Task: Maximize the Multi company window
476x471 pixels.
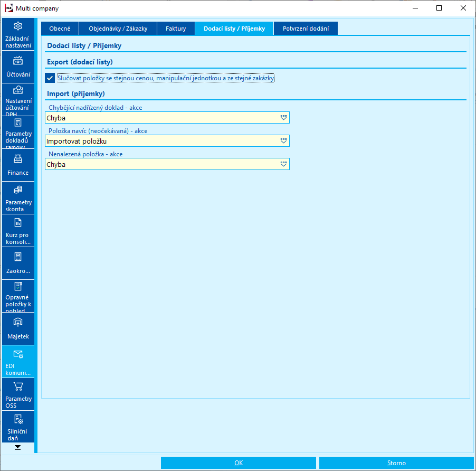Action: 439,8
